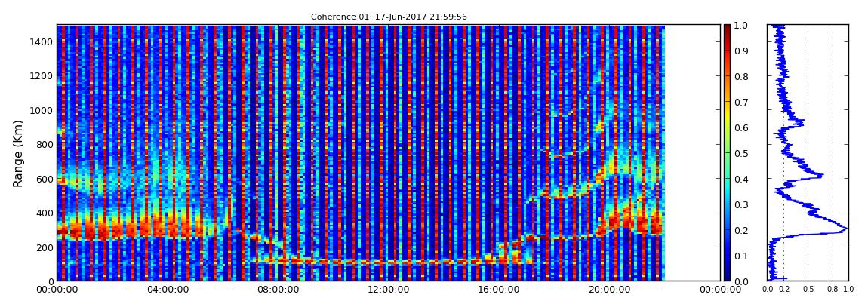This screenshot has width=868, height=307.
Task: Click the 400 range tick label
Action: (x=45, y=213)
